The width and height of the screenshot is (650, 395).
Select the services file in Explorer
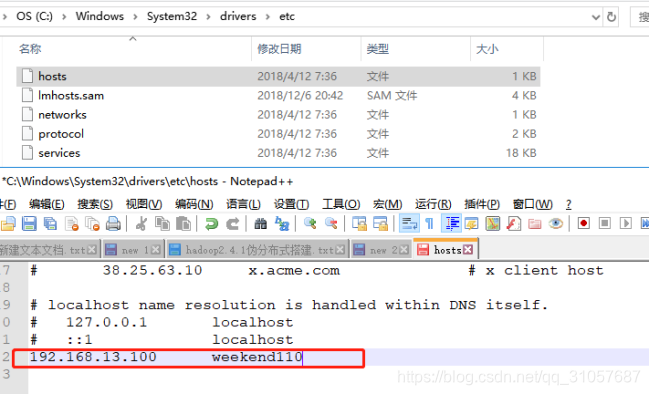click(x=278, y=153)
